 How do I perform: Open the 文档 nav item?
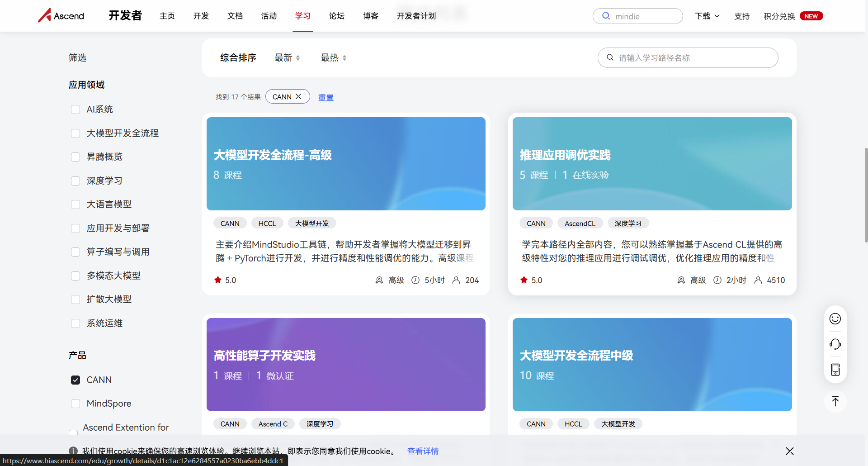[x=235, y=16]
